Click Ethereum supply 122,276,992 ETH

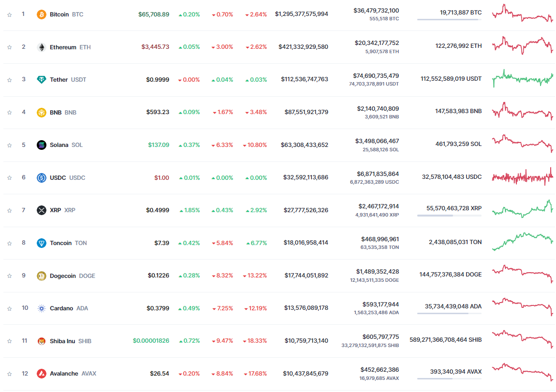click(x=458, y=46)
